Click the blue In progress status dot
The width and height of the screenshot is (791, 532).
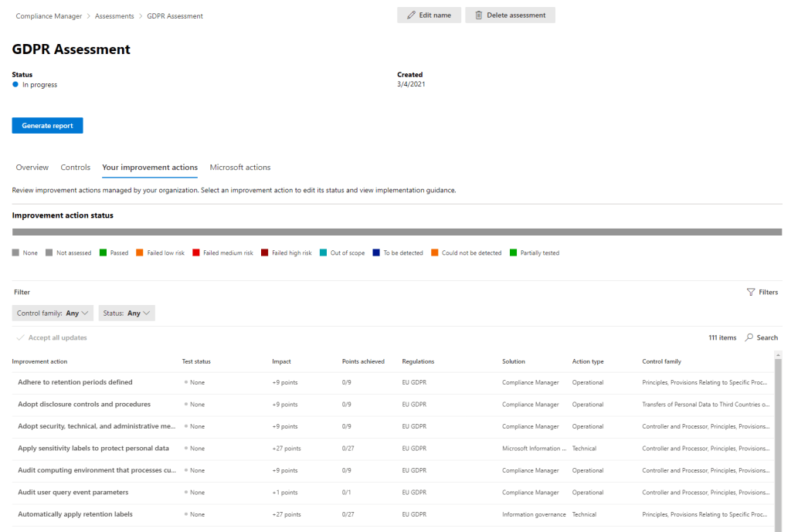pyautogui.click(x=15, y=85)
